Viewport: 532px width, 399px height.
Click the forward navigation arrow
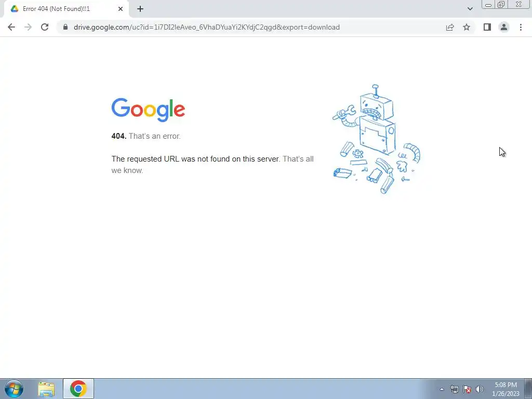click(28, 27)
